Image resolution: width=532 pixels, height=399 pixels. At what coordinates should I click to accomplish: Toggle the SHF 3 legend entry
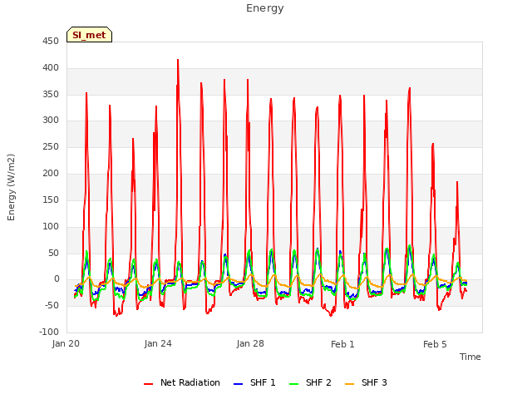pyautogui.click(x=366, y=382)
